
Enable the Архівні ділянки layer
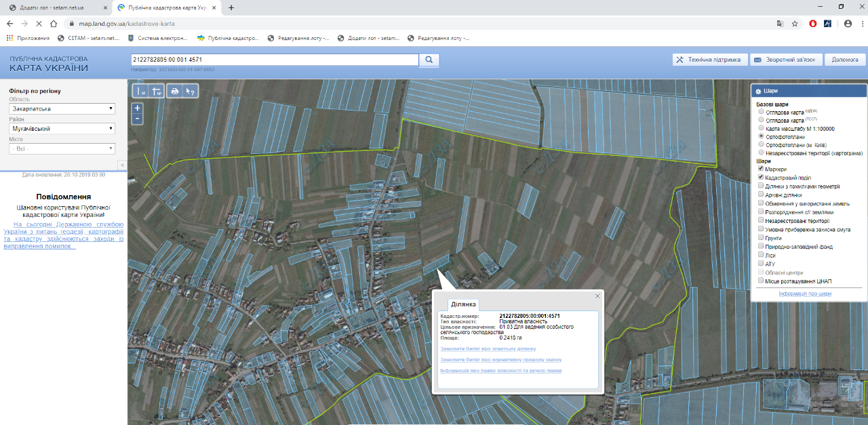coord(762,195)
